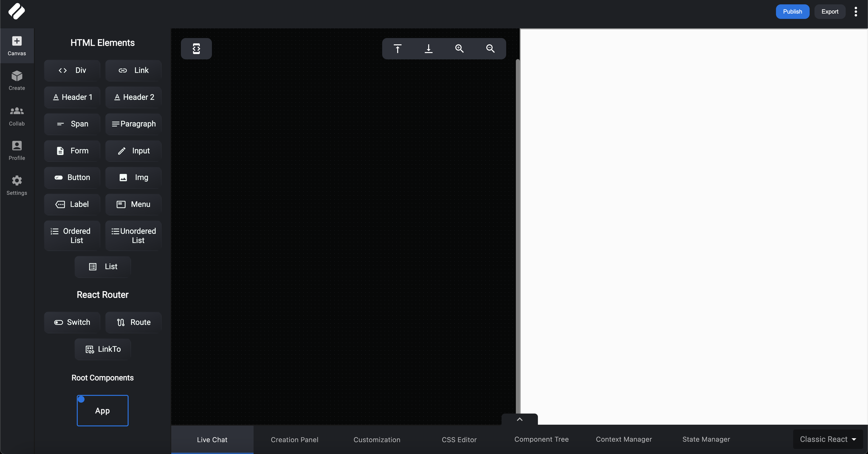Open the State Manager tab
This screenshot has height=454, width=868.
pos(706,439)
